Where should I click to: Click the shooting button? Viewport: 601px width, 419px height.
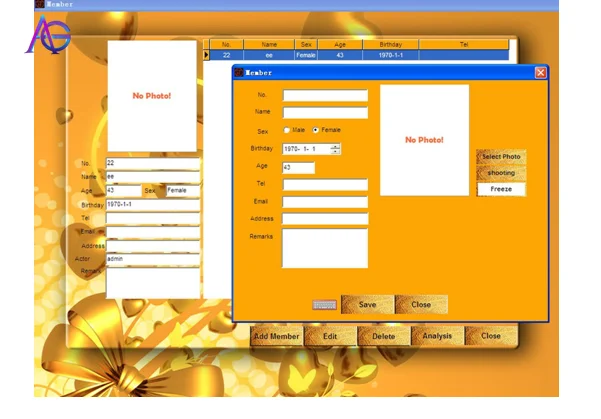(x=501, y=173)
